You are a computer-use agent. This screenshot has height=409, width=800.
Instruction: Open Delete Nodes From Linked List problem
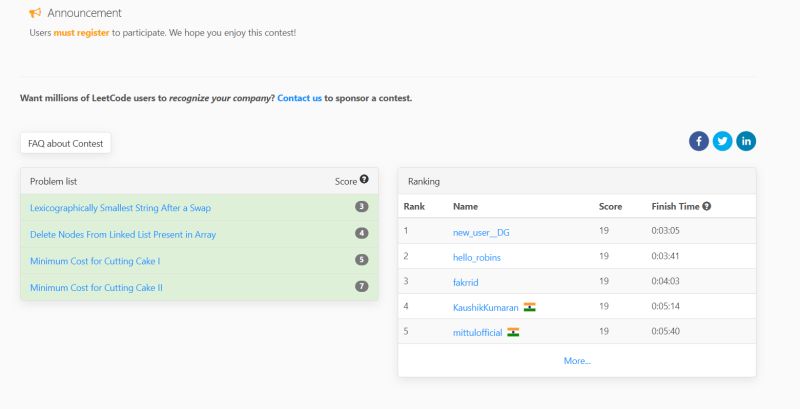[x=123, y=234]
